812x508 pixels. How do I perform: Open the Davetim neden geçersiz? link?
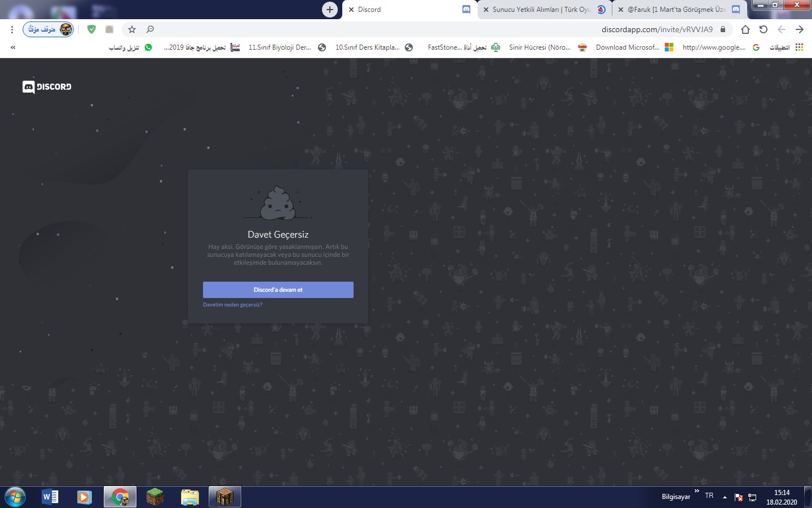point(232,305)
